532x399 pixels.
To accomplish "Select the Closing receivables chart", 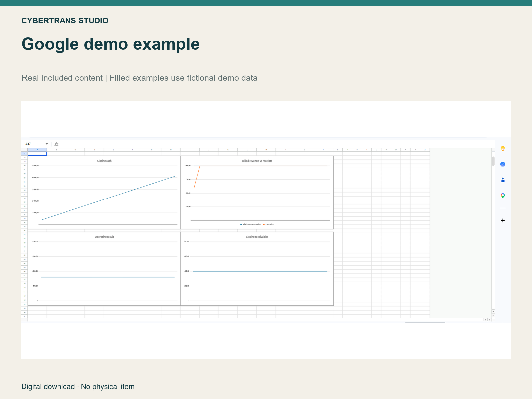I will 257,269.
